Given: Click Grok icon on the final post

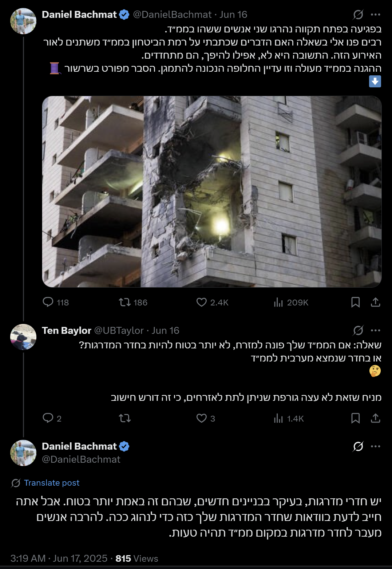Looking at the screenshot, I should pos(358,446).
